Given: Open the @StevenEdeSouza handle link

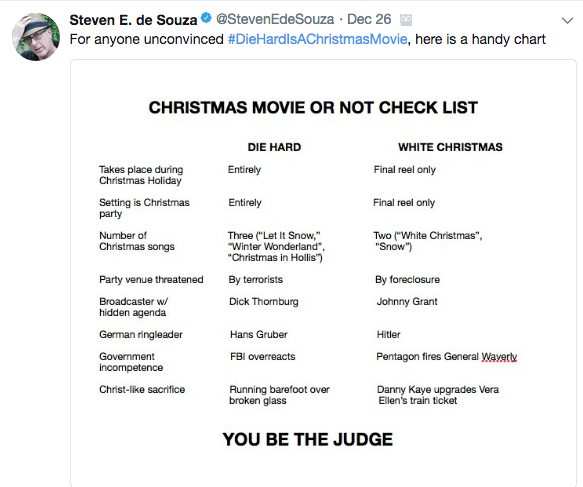Looking at the screenshot, I should [275, 19].
